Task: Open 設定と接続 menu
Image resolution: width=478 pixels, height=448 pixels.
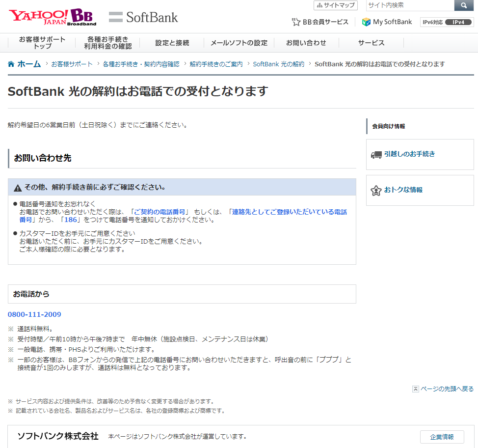Action: tap(172, 43)
